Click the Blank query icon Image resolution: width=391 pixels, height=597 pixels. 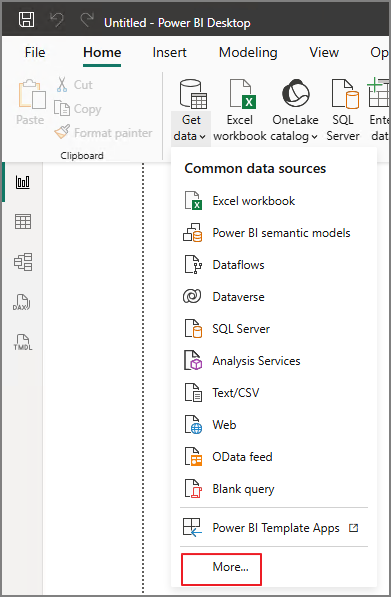tap(193, 488)
